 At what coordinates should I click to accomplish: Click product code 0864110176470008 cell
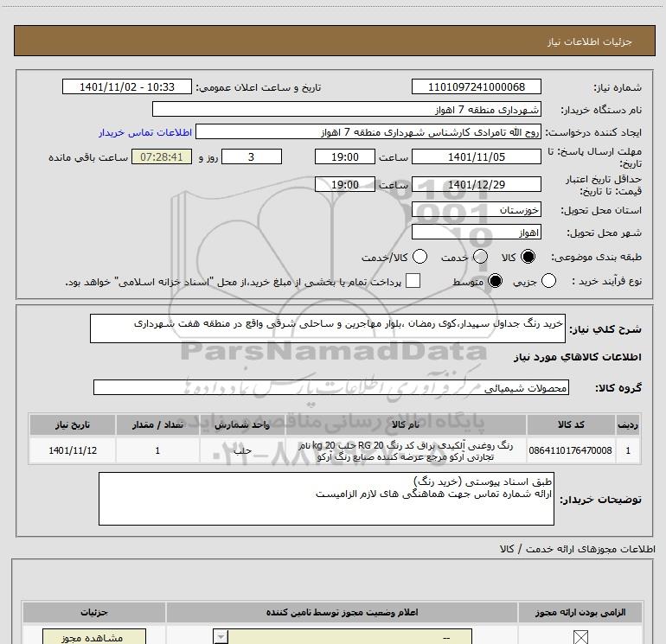click(x=571, y=450)
